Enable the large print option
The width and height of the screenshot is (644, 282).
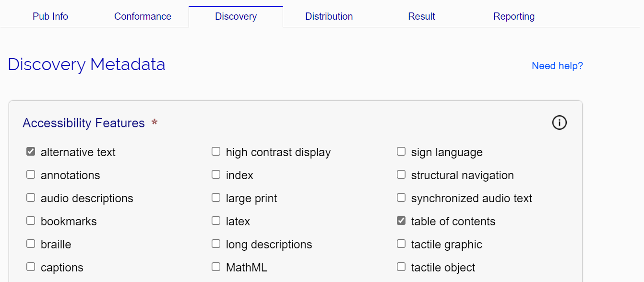(x=216, y=198)
